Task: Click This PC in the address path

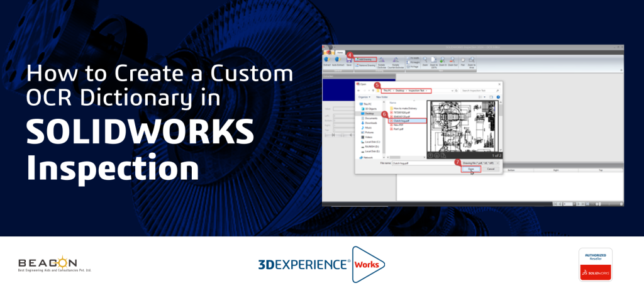Action: (387, 91)
